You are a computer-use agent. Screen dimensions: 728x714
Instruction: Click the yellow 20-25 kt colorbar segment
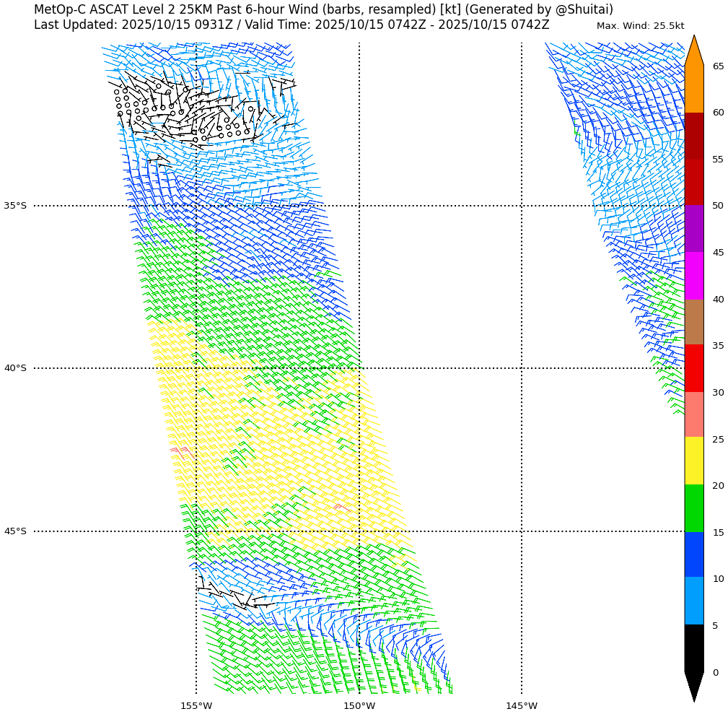pyautogui.click(x=693, y=461)
